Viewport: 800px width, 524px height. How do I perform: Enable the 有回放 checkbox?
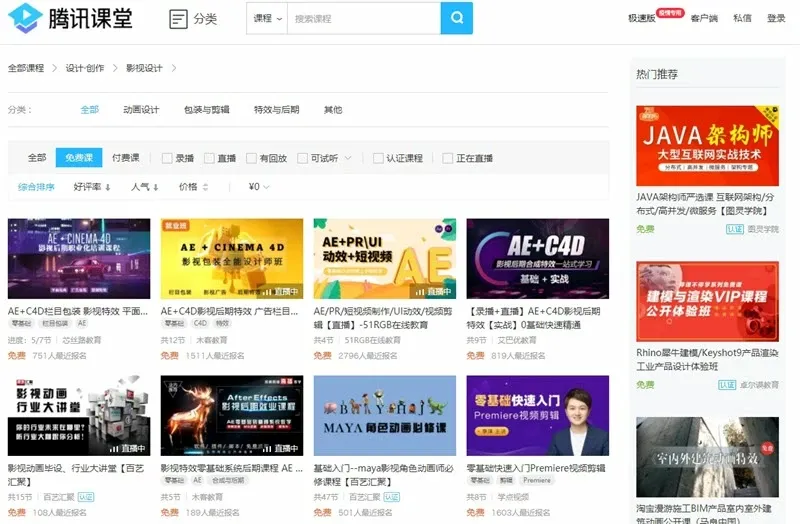point(251,158)
